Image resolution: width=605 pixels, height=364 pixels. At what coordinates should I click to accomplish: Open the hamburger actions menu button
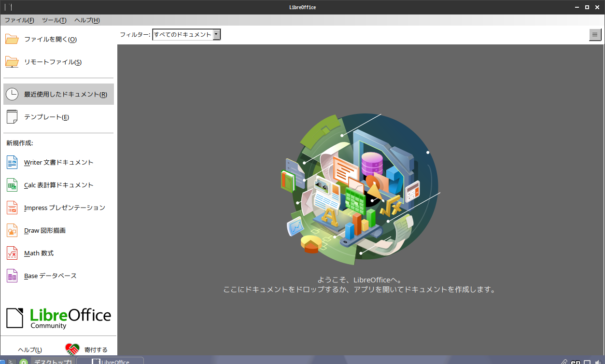[595, 35]
